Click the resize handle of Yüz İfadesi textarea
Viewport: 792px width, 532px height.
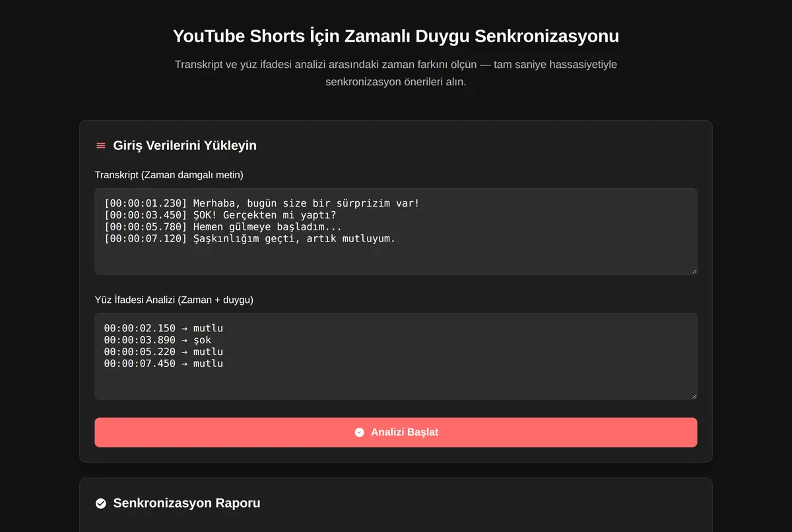[693, 395]
